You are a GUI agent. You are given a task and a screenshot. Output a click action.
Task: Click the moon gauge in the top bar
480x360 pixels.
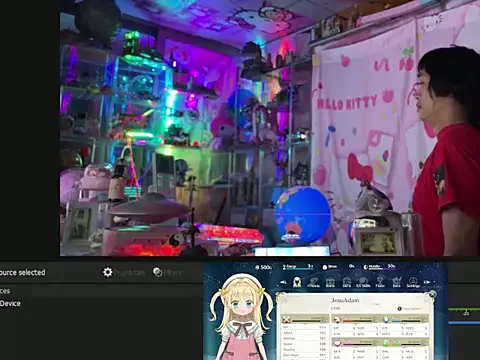[379, 267]
